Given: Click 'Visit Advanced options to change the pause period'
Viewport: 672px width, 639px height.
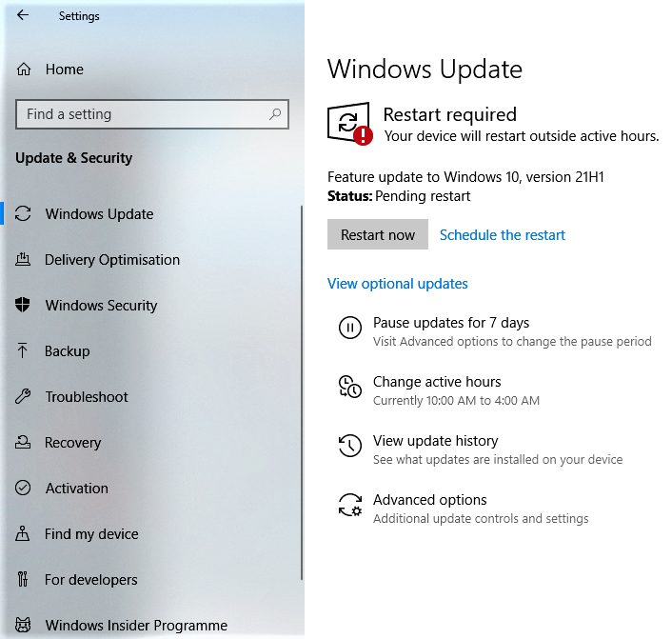Looking at the screenshot, I should (x=512, y=341).
